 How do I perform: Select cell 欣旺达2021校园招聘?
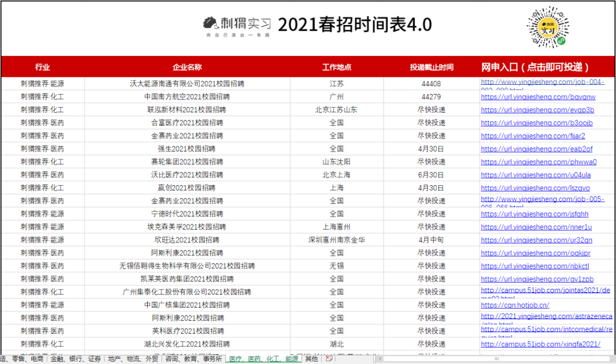pos(187,240)
